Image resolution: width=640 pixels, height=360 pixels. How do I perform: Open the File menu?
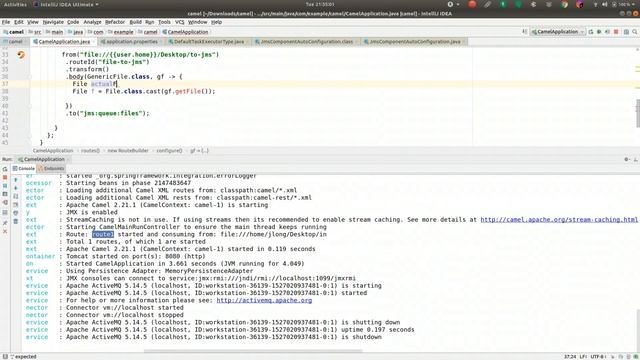pyautogui.click(x=6, y=22)
